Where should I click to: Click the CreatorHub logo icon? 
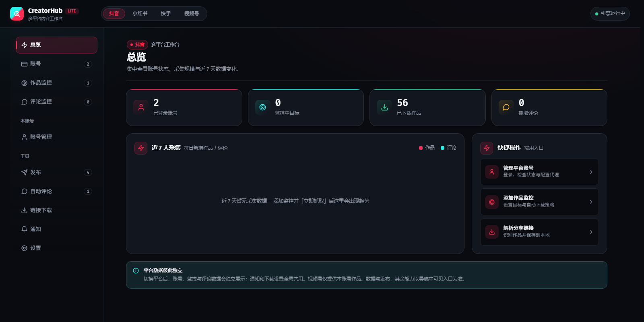pos(17,14)
